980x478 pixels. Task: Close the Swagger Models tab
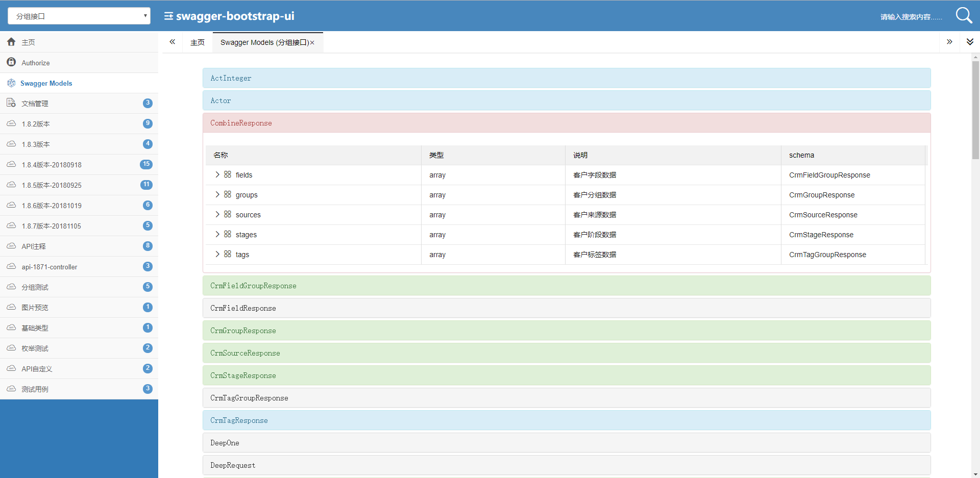click(x=312, y=43)
